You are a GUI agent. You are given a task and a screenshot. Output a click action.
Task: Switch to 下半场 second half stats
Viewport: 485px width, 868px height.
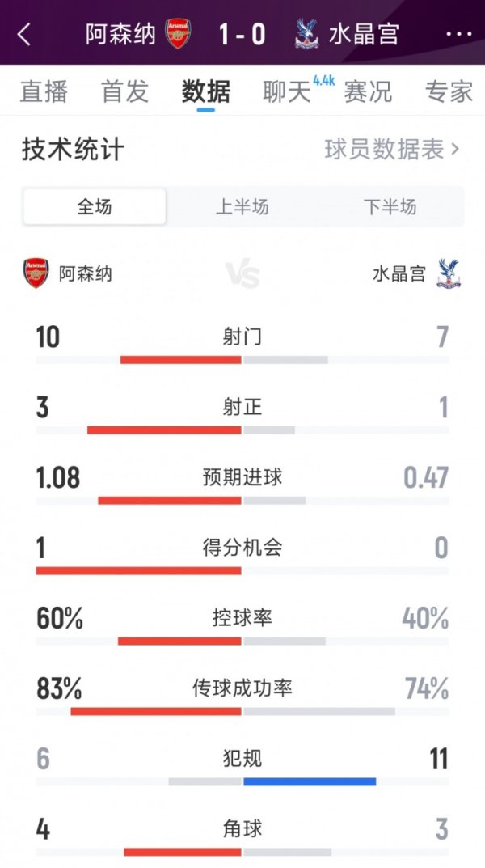point(392,207)
